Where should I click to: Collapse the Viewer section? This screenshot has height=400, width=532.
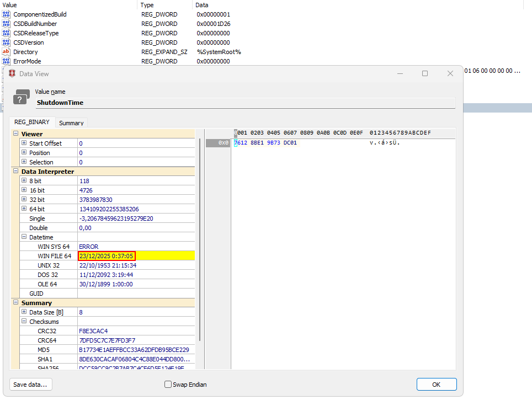click(x=15, y=134)
